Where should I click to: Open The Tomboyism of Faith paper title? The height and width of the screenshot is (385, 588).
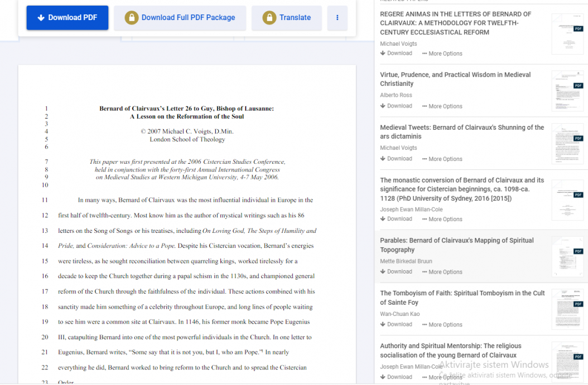[x=462, y=298]
